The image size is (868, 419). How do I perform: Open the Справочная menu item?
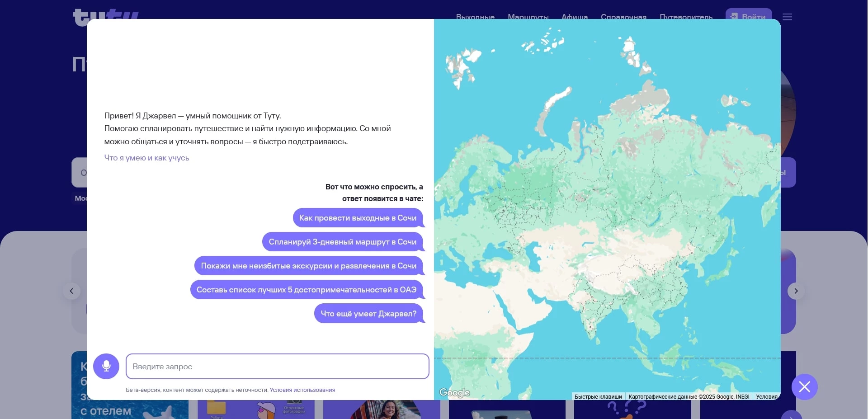[623, 17]
